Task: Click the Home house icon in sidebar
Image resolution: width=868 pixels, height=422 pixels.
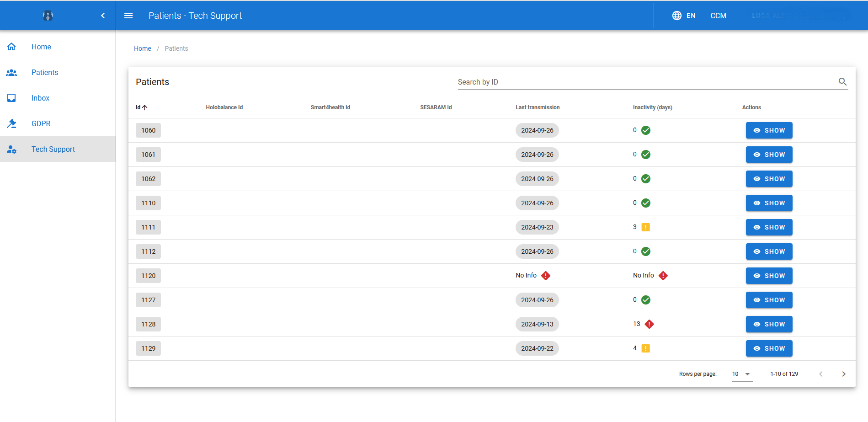Action: point(11,47)
